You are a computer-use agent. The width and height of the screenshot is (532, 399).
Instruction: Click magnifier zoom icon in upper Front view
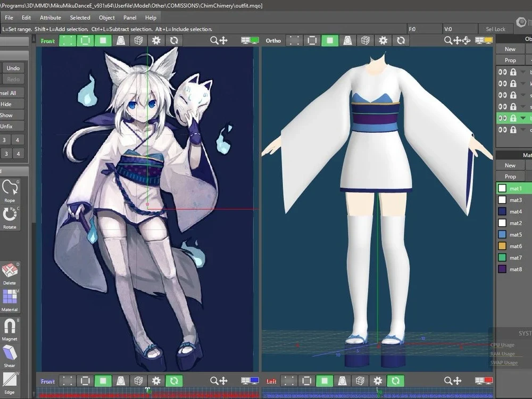coord(214,41)
